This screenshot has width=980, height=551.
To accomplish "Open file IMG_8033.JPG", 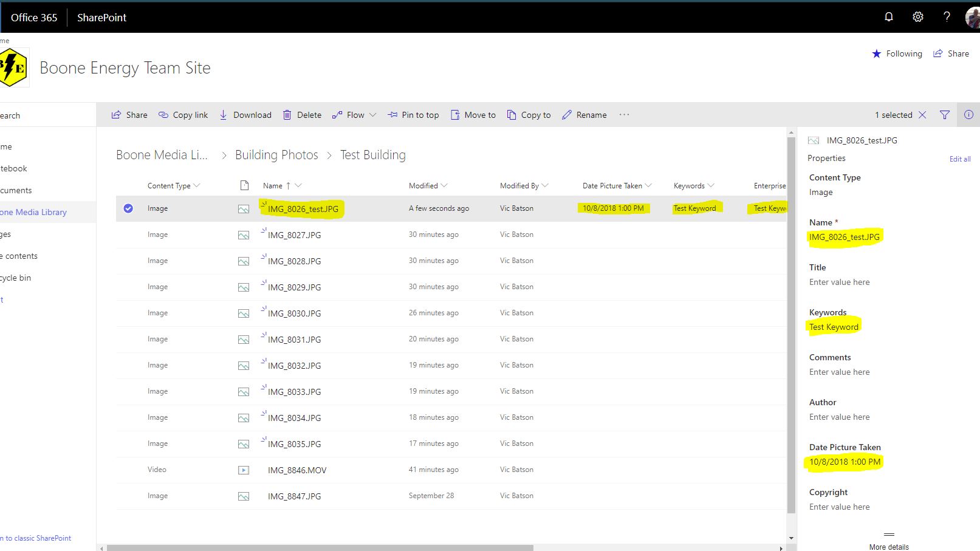I will pyautogui.click(x=294, y=392).
